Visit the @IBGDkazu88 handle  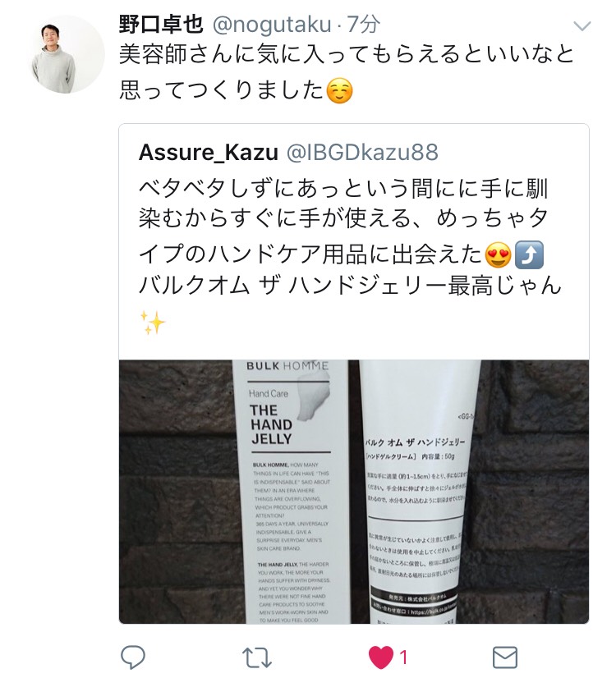(x=362, y=152)
